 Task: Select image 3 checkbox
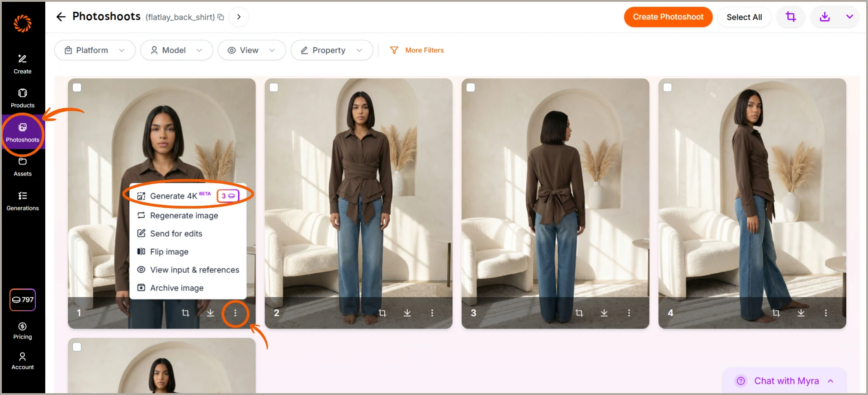pos(471,87)
